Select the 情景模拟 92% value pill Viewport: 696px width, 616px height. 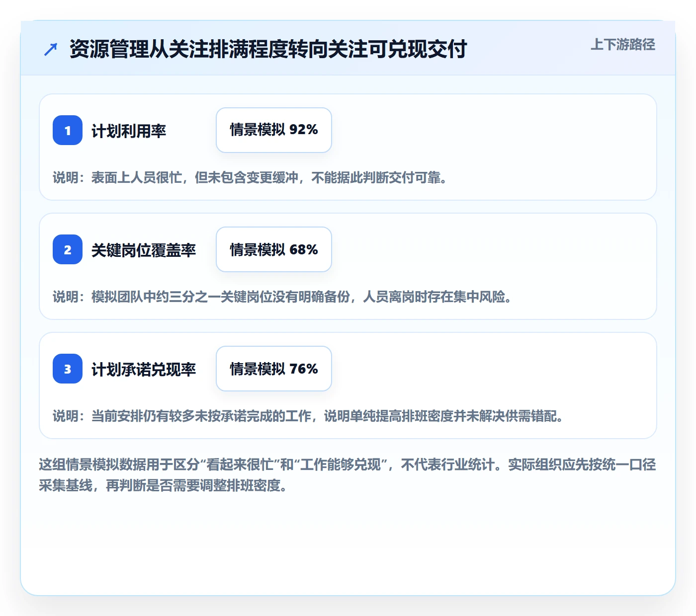point(274,130)
